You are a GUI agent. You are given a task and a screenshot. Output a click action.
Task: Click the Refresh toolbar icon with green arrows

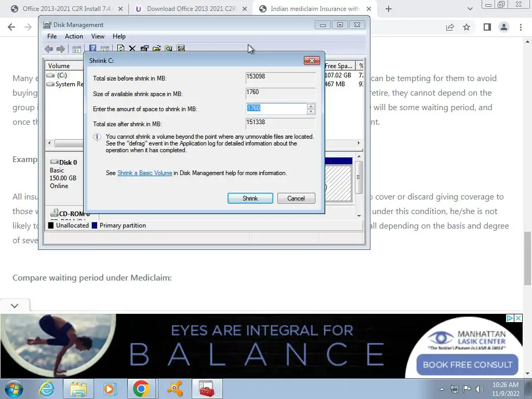point(121,48)
